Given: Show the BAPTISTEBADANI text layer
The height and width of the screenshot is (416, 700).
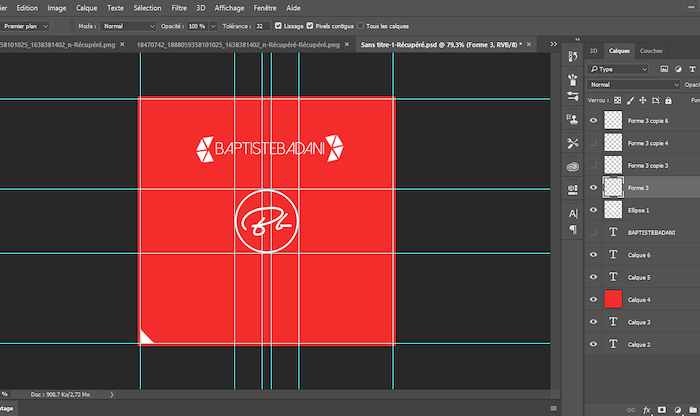Looking at the screenshot, I should point(593,232).
